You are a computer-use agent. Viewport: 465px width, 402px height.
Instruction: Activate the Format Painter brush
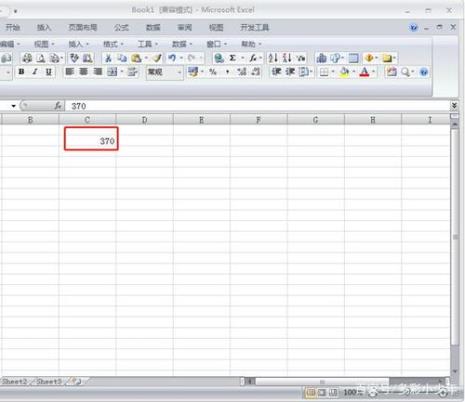157,58
